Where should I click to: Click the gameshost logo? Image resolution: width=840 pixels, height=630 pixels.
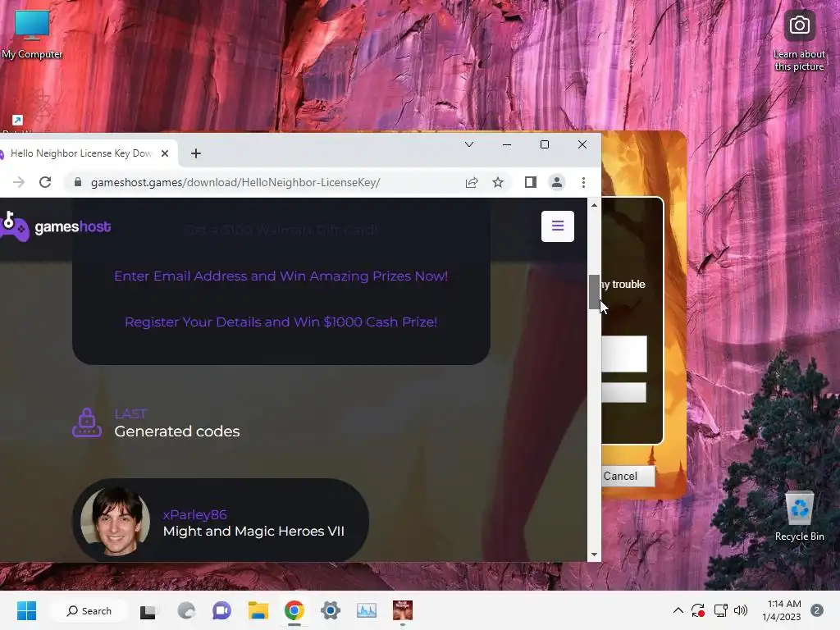[x=55, y=226]
